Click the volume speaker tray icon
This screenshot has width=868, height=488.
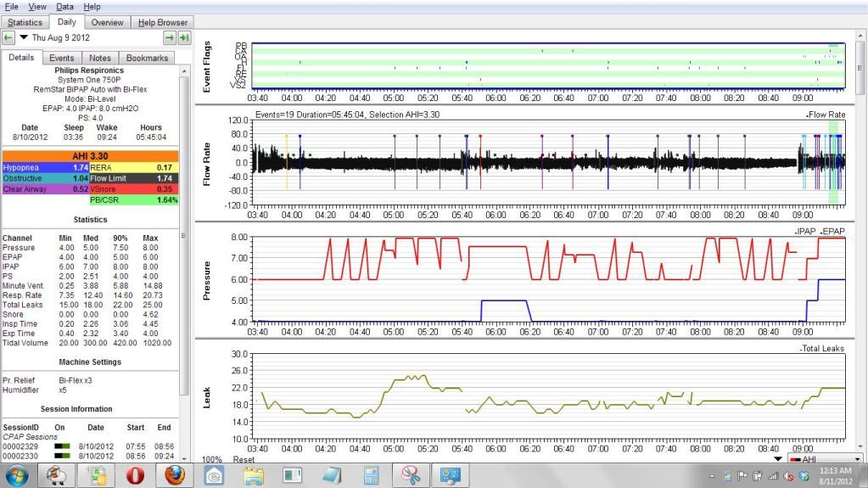[788, 476]
